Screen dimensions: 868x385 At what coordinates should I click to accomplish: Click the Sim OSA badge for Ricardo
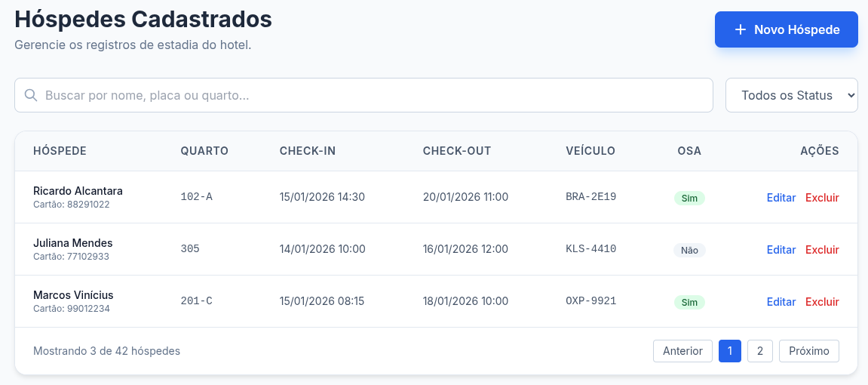[x=689, y=199]
